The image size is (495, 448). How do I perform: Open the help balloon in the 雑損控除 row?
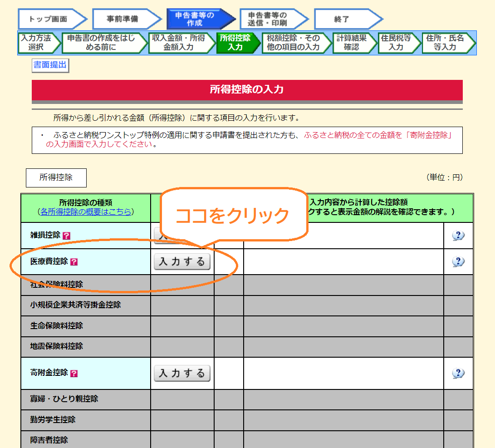(x=458, y=236)
